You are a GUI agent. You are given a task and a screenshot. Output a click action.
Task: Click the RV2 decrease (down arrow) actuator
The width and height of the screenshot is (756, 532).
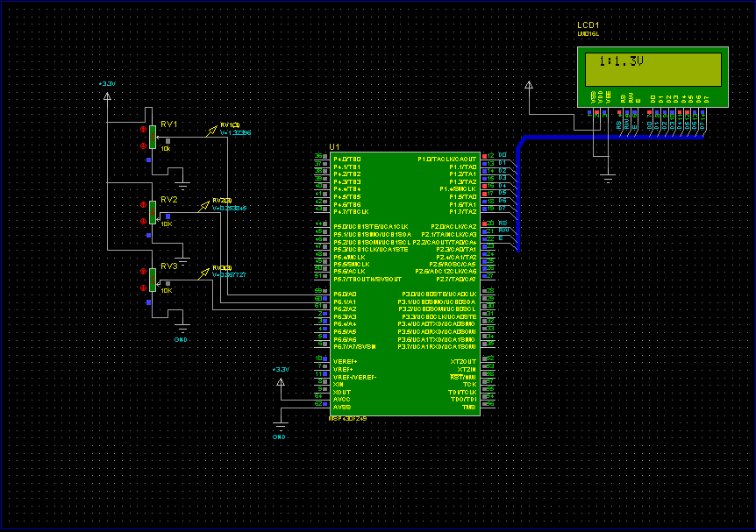pos(143,221)
